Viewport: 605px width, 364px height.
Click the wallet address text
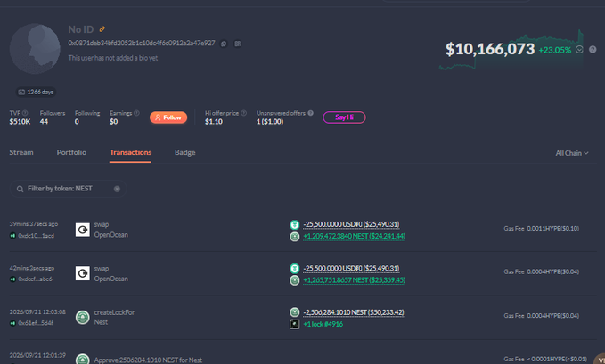click(142, 44)
